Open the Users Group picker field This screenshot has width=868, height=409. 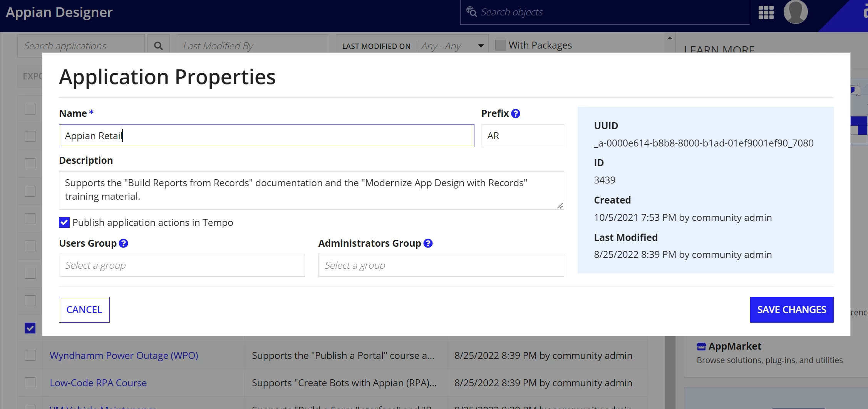(x=182, y=265)
